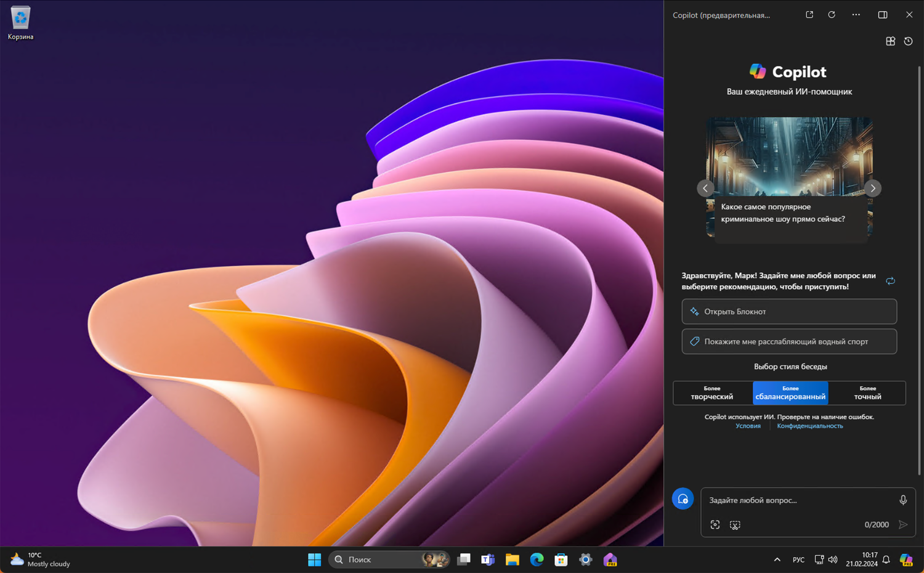Select the "Более сбалансированный" conversation style
This screenshot has height=573, width=924.
coord(790,393)
